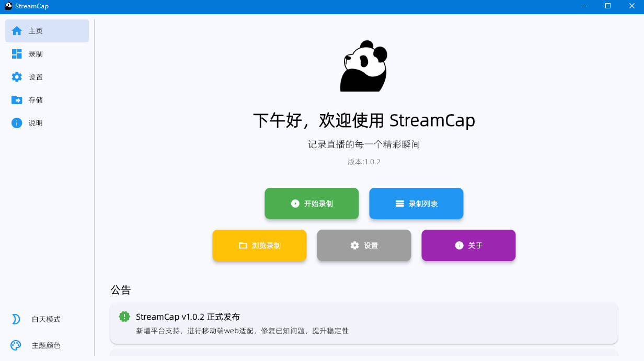This screenshot has height=361, width=644.
Task: Open the 录制 page from the sidebar
Action: 36,54
